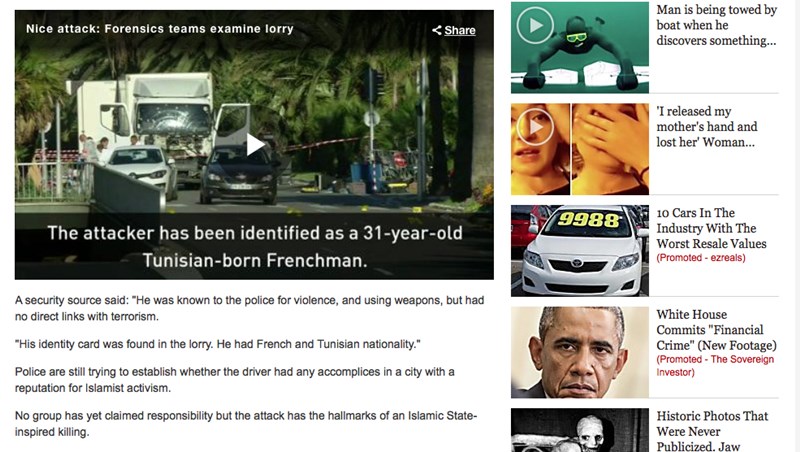Viewport: 800px width, 452px height.
Task: Open 'Man is being towed by boat' headline
Action: 716,25
